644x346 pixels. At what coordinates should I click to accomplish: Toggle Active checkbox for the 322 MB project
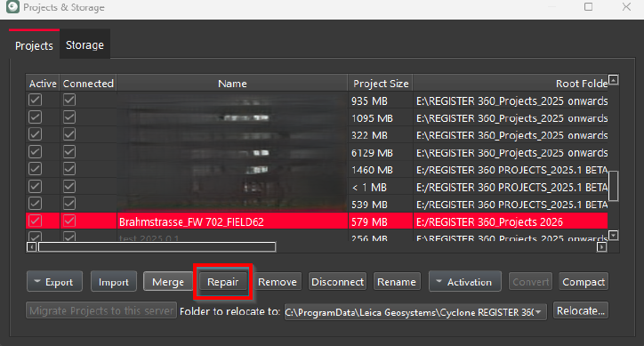tap(36, 134)
